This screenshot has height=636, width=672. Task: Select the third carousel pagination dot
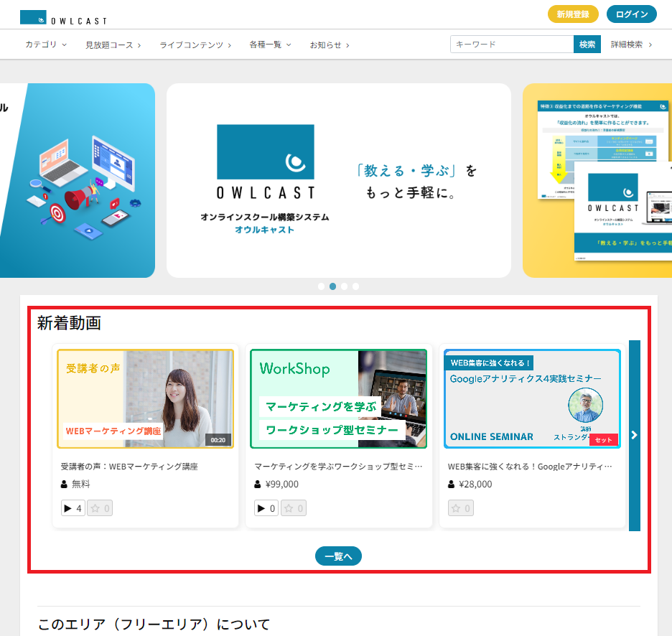coord(344,286)
